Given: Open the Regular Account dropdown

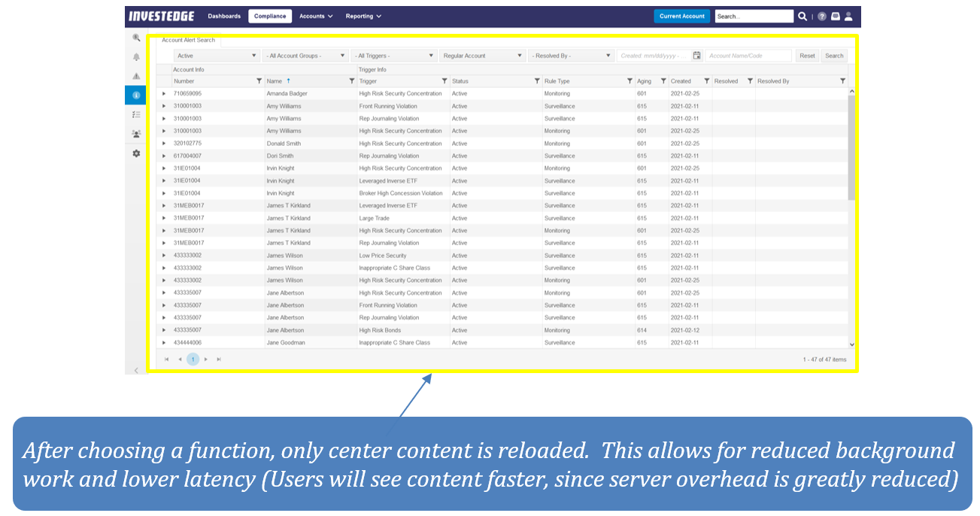Looking at the screenshot, I should pos(483,56).
